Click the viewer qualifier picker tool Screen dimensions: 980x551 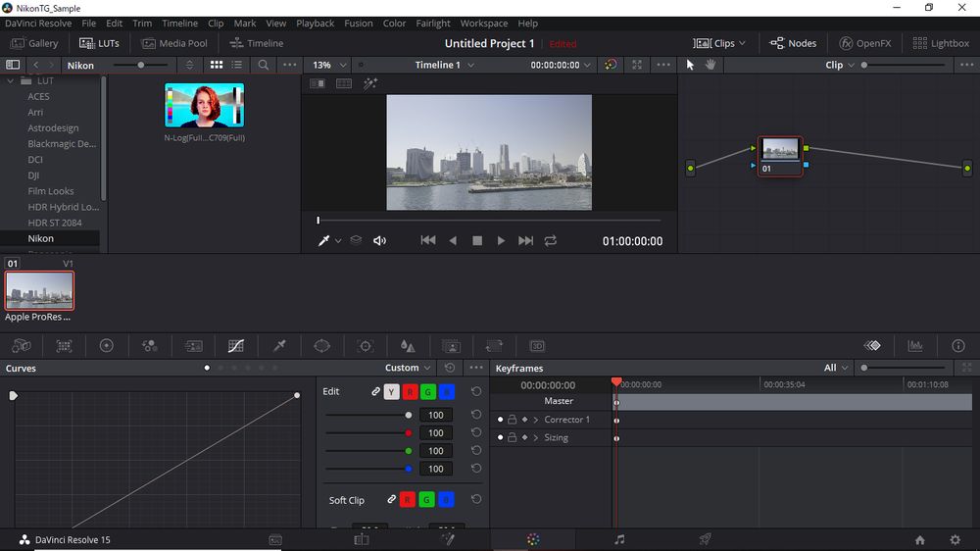click(x=323, y=241)
